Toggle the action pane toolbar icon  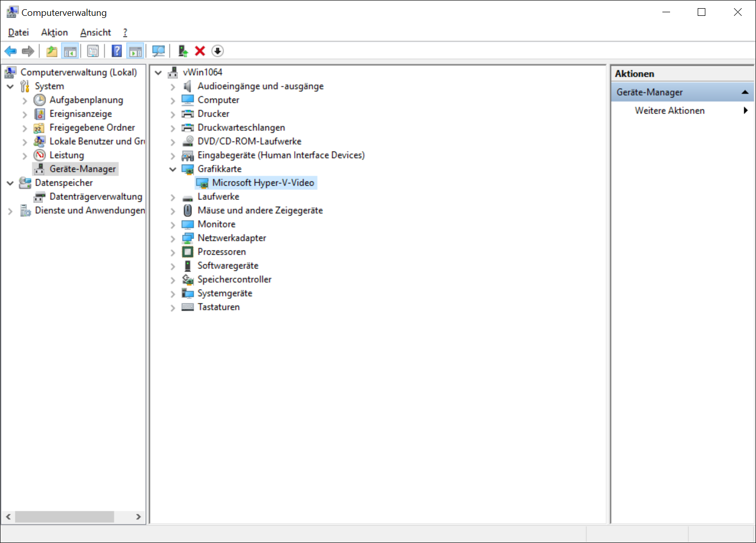click(136, 51)
